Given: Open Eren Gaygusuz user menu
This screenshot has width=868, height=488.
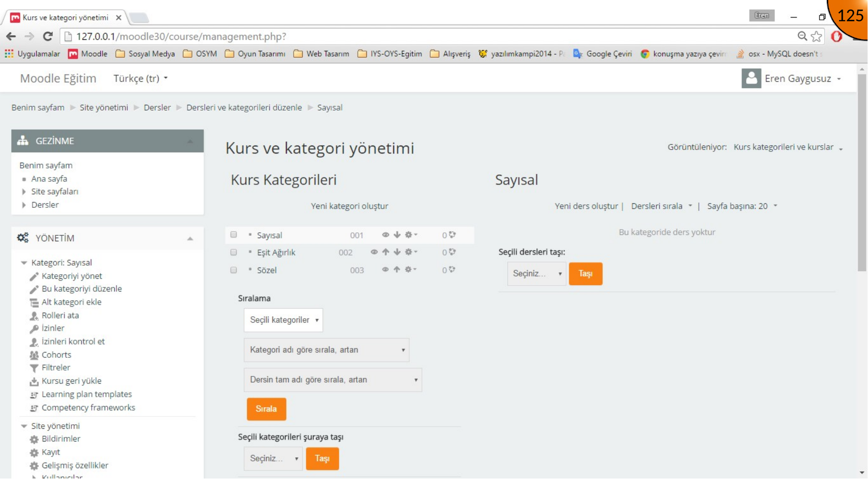Looking at the screenshot, I should [x=802, y=79].
